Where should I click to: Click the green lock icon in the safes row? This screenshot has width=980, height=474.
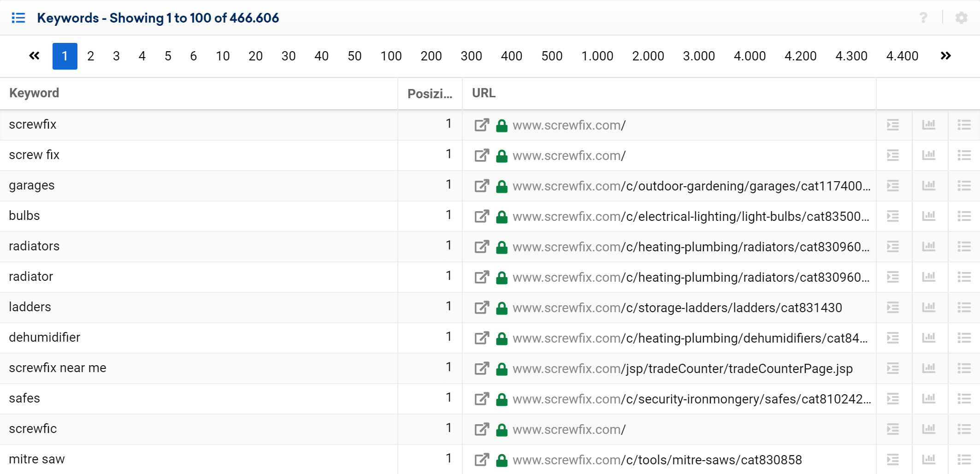tap(502, 399)
